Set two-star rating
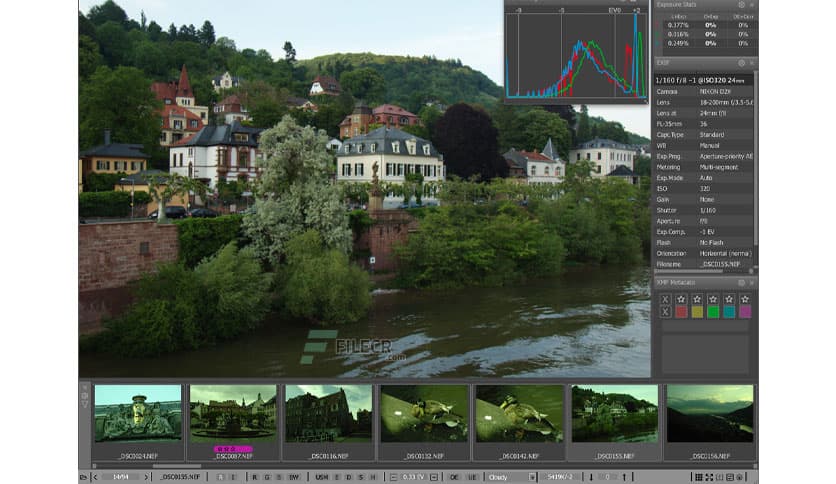This screenshot has height=484, width=836. click(x=697, y=299)
